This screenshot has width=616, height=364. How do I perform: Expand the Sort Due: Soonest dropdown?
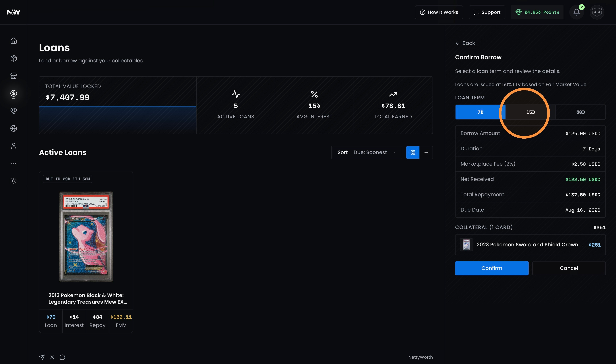pyautogui.click(x=367, y=152)
